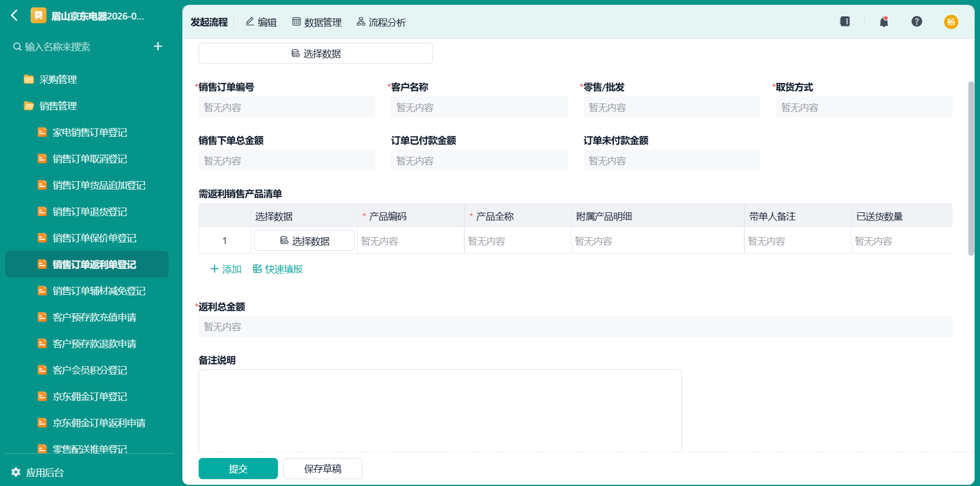Viewport: 980px width, 486px height.
Task: Click form icon beside 销售订单保价单登记
Action: click(42, 238)
